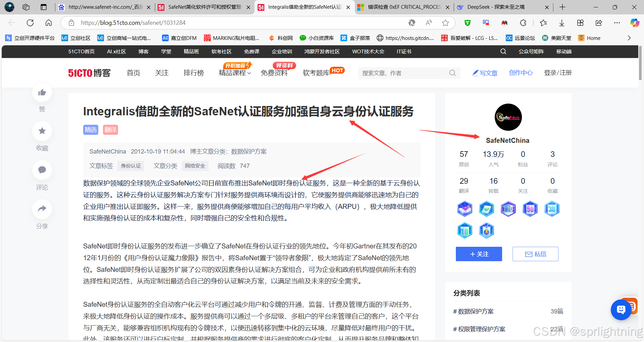Click SafeNet author avatar
Image resolution: width=644 pixels, height=342 pixels.
pyautogui.click(x=508, y=117)
